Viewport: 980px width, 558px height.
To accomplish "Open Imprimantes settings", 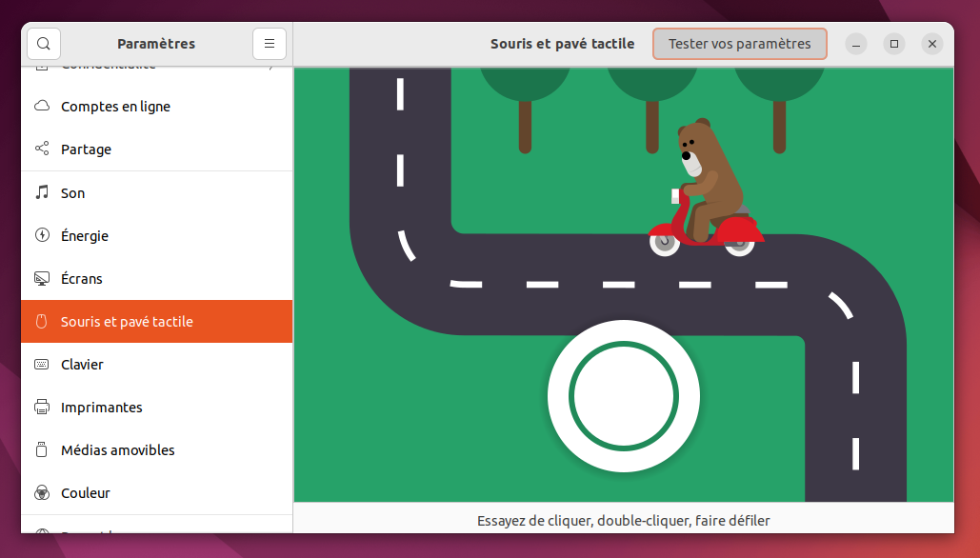I will (157, 408).
